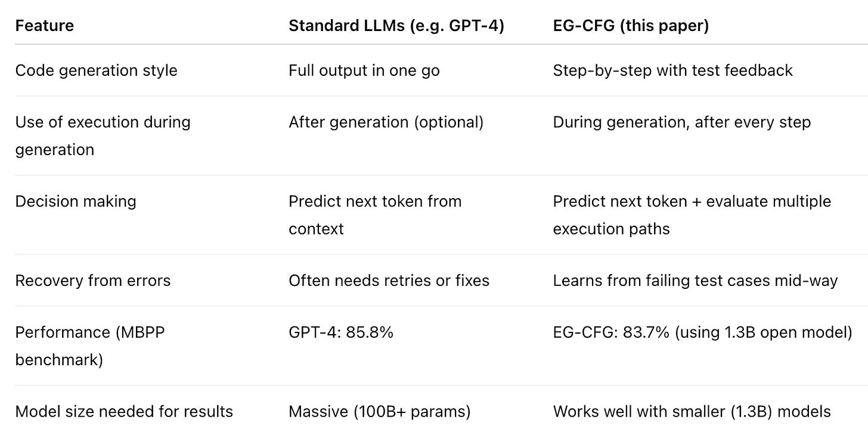Click Learns from failing test cases mid-way
The image size is (868, 441).
click(x=696, y=280)
